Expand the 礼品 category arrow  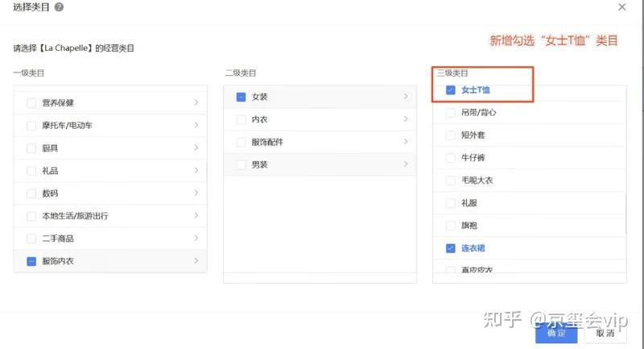pyautogui.click(x=196, y=171)
